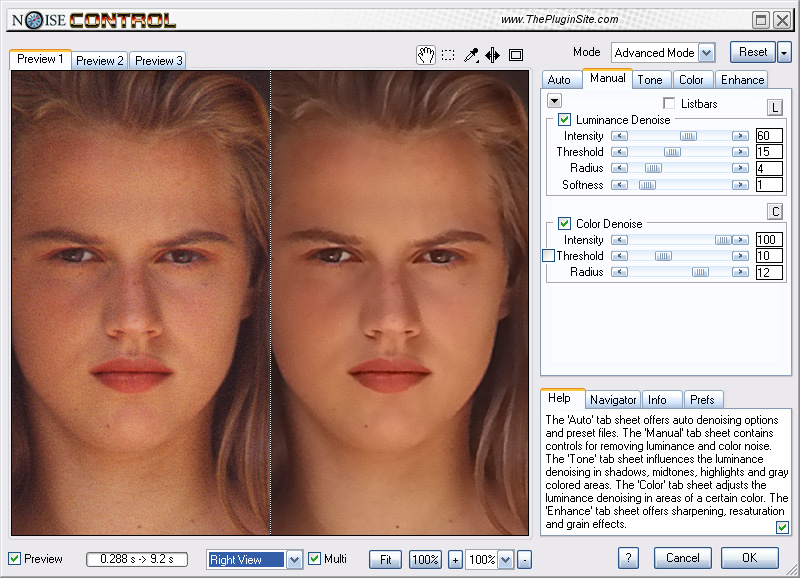
Task: Click the Cancel button
Action: click(683, 558)
